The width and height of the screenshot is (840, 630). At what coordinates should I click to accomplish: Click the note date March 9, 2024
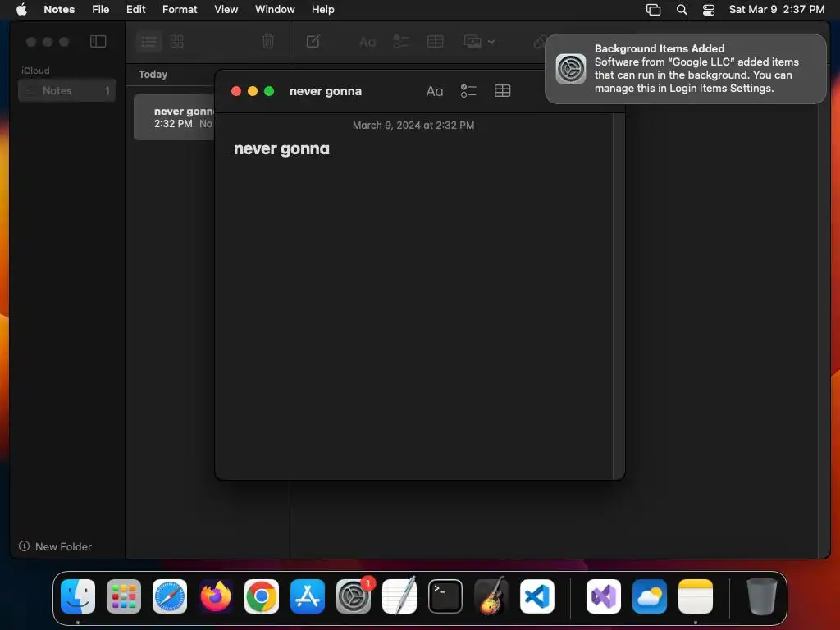[413, 126]
